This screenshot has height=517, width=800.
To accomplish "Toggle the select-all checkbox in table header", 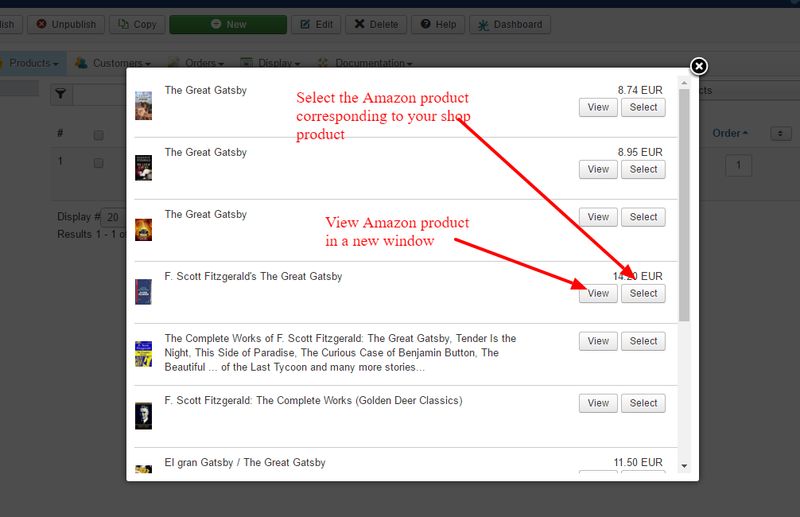I will [98, 135].
